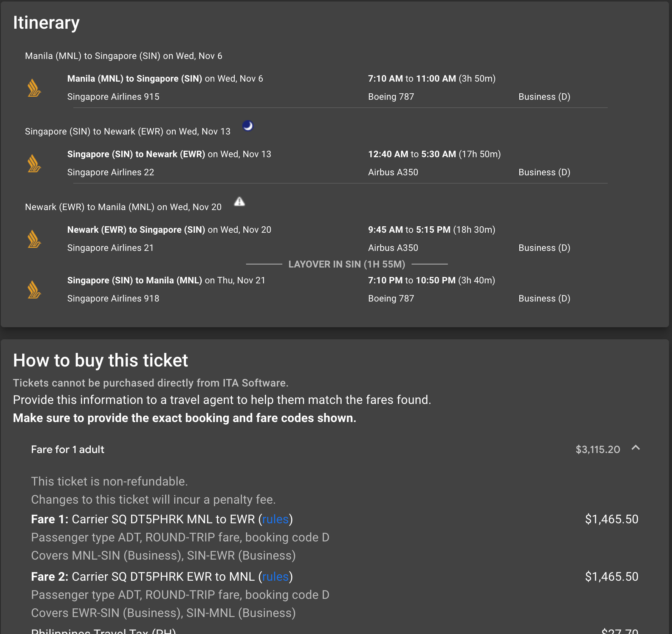Click the Fare 2 price $1,465.50
Viewport: 672px width, 634px height.
pyautogui.click(x=612, y=577)
